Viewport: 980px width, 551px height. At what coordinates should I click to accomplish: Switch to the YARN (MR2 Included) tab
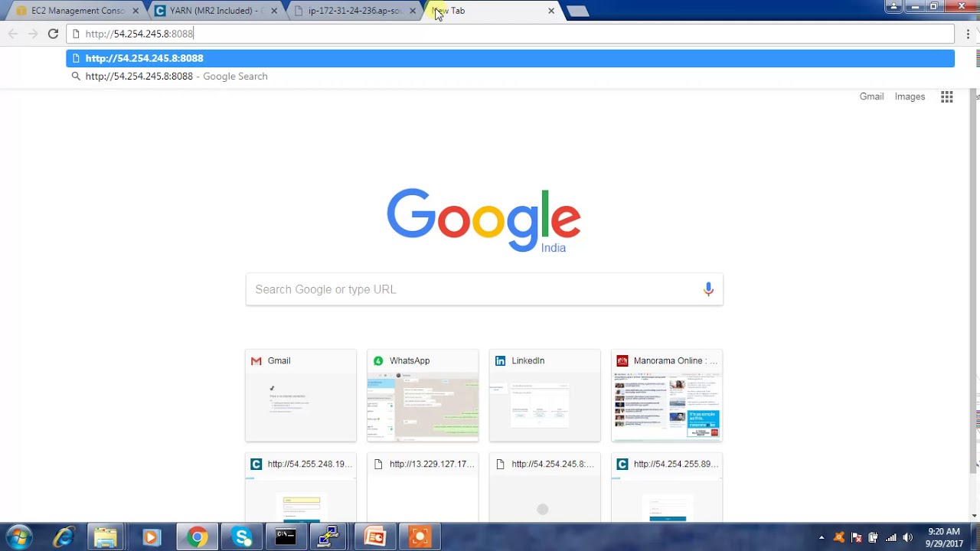[x=214, y=11]
